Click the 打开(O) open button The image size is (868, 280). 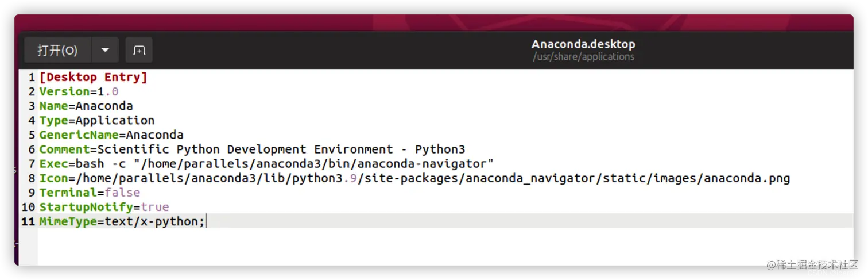click(x=57, y=51)
